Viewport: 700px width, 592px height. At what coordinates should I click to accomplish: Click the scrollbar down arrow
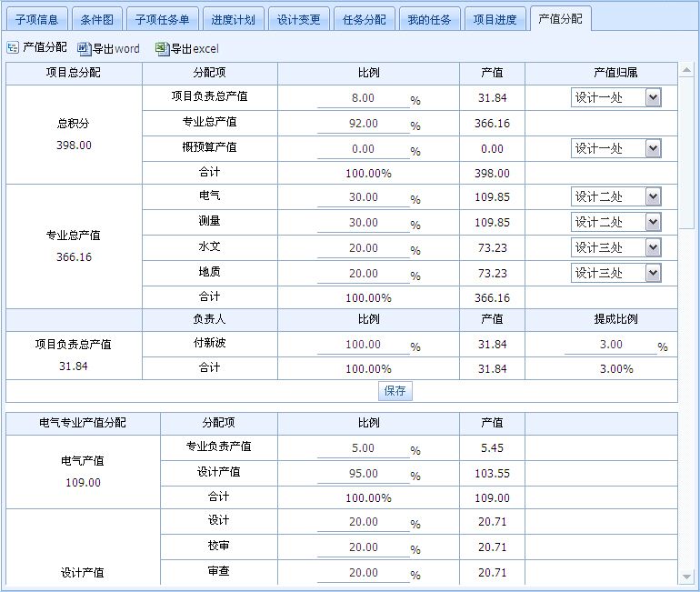pyautogui.click(x=686, y=577)
